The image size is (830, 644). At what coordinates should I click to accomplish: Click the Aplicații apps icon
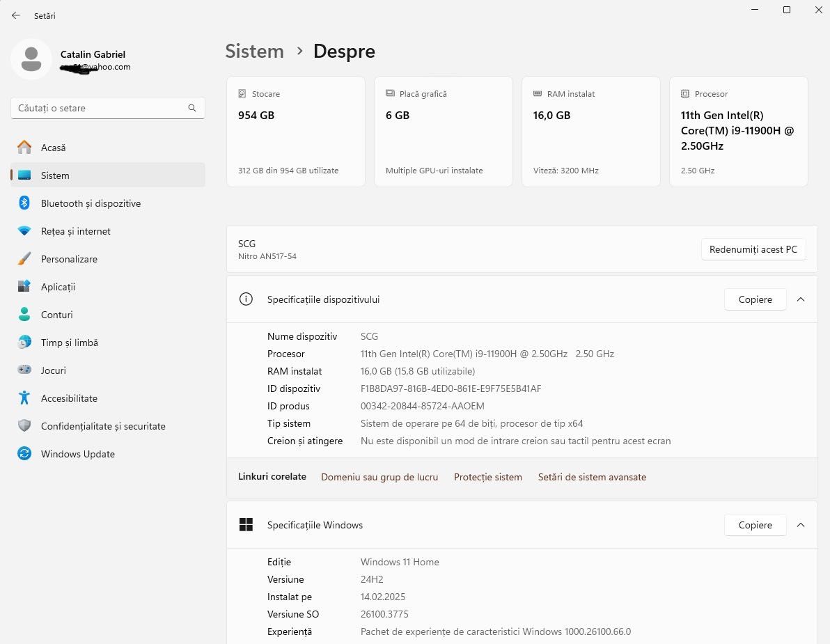[x=24, y=286]
